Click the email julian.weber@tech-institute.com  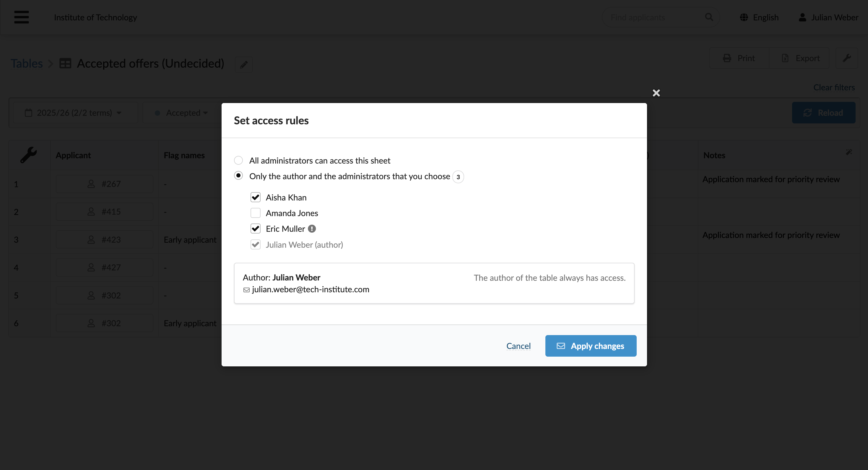coord(310,289)
